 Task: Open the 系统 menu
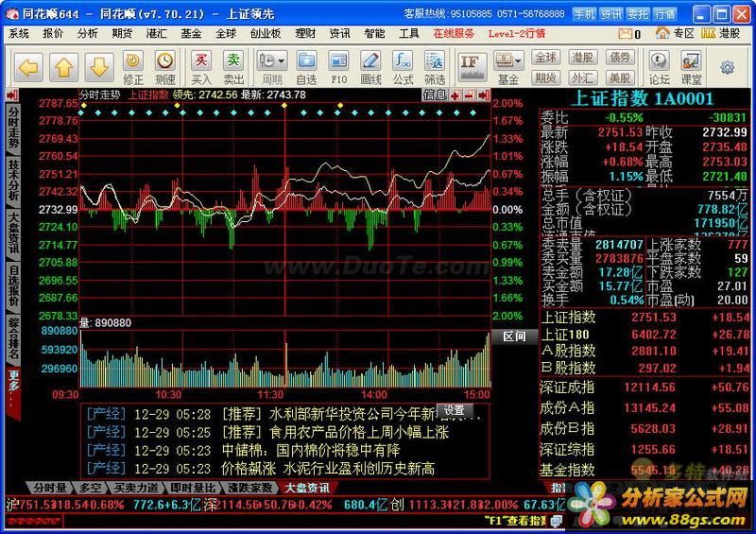pos(18,33)
